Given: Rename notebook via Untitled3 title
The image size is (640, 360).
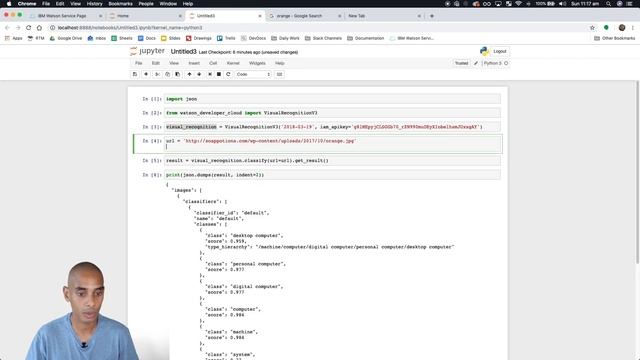Looking at the screenshot, I should [183, 52].
